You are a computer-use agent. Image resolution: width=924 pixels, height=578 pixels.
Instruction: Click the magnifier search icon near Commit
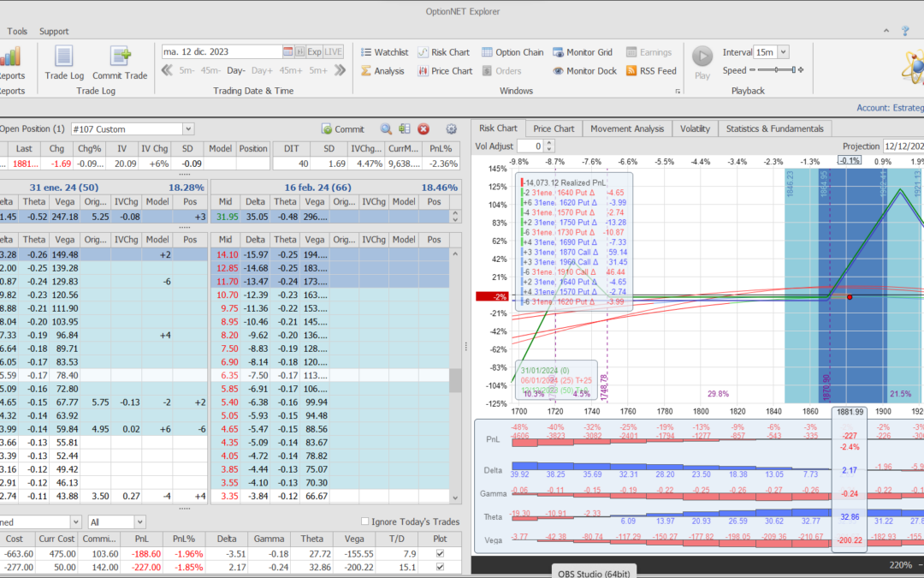[386, 129]
